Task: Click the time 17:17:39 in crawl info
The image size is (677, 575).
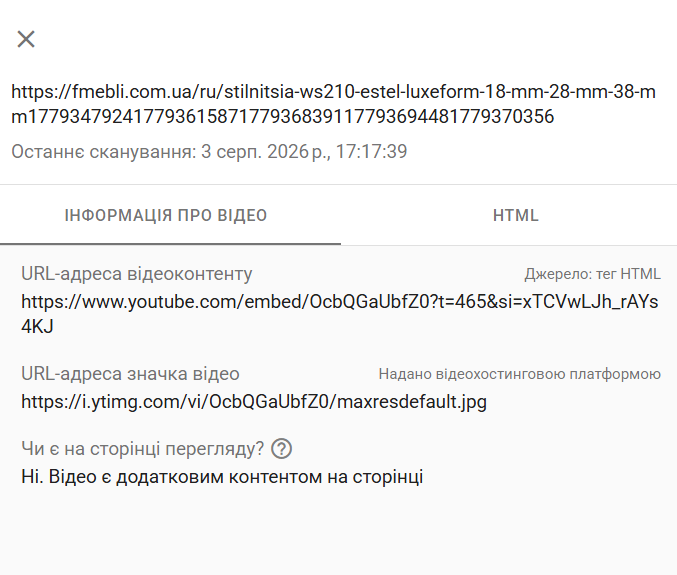Action: pos(371,152)
